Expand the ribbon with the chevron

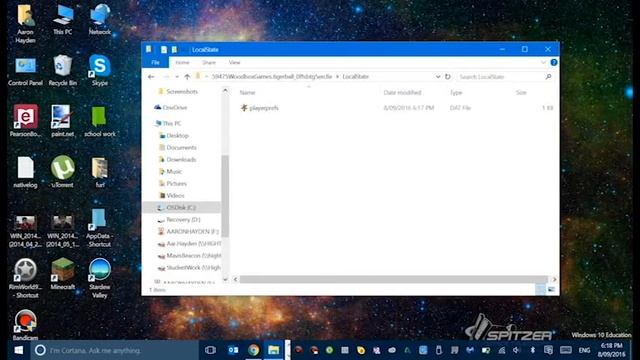[x=543, y=62]
